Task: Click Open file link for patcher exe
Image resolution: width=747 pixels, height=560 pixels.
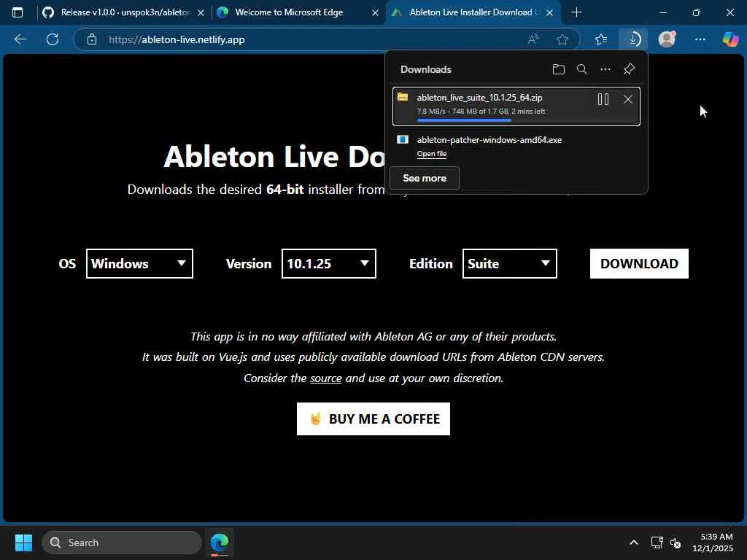Action: pos(432,154)
